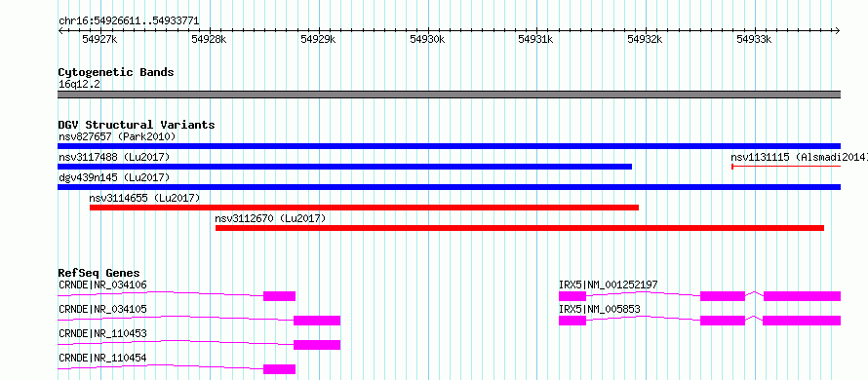Click the chr16:54926611..54933771 coordinate label
Viewport: 868px width, 380px height.
point(129,21)
